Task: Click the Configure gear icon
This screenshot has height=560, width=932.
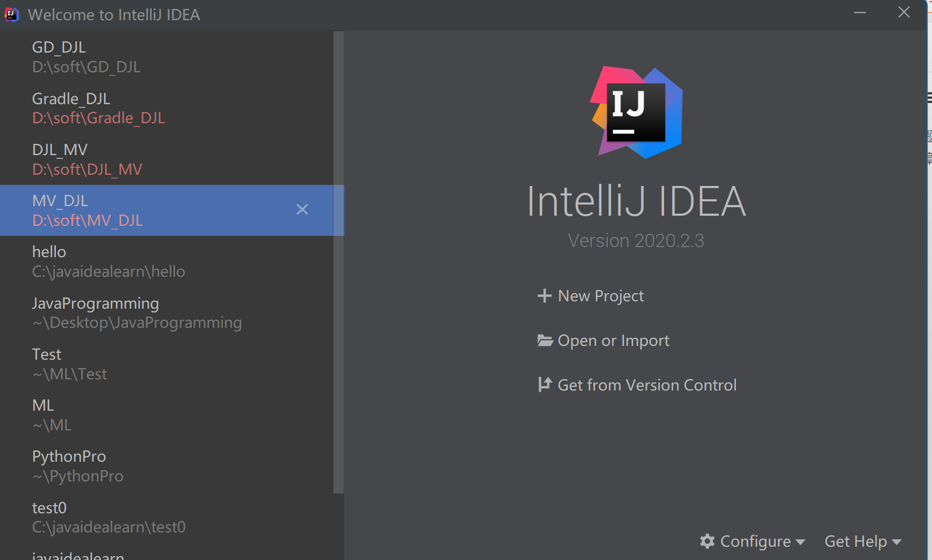Action: (x=707, y=541)
